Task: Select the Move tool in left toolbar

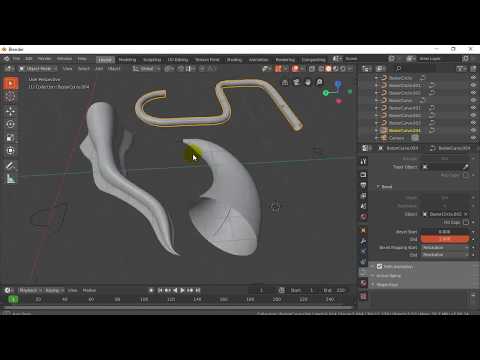Action: 10,111
